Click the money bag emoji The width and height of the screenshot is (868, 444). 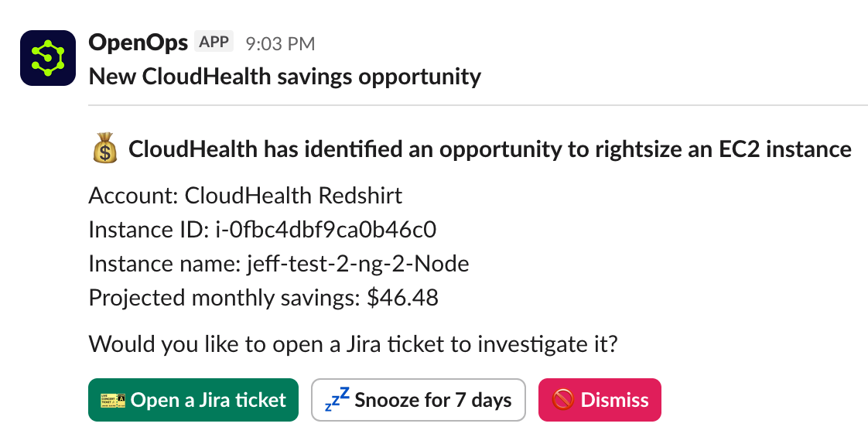coord(104,149)
